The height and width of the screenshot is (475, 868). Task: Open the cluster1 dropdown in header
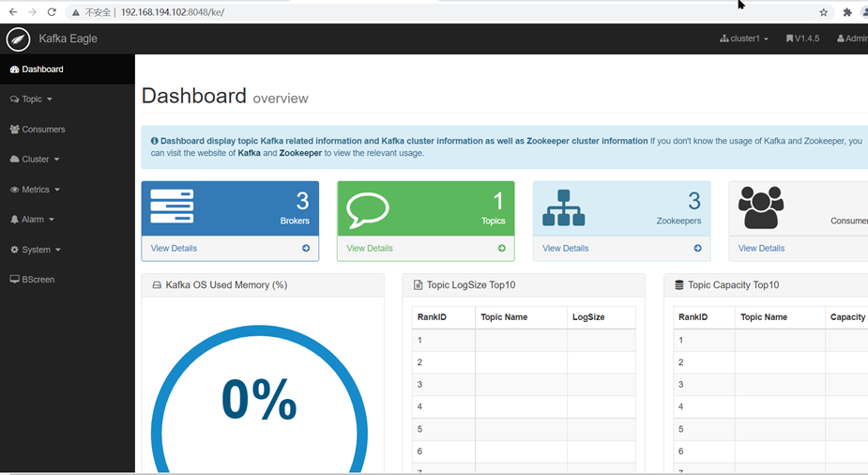744,38
